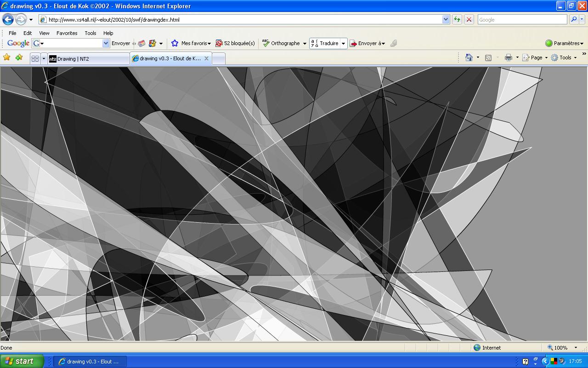Open the recent pages dropdown arrow
588x368 pixels.
tap(31, 20)
